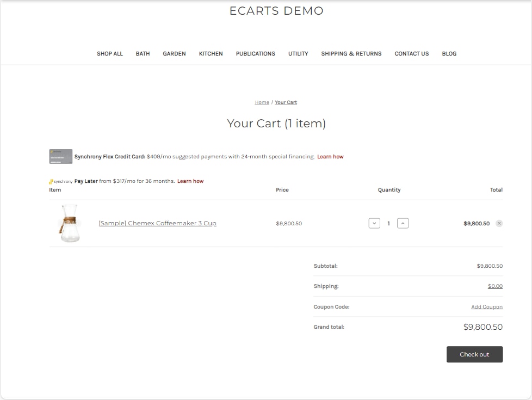Navigate to the Garden category
The image size is (532, 400).
(x=174, y=53)
